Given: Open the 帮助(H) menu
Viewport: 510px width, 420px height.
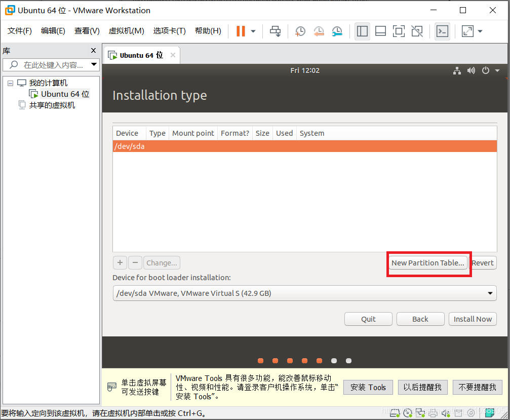Looking at the screenshot, I should click(208, 31).
